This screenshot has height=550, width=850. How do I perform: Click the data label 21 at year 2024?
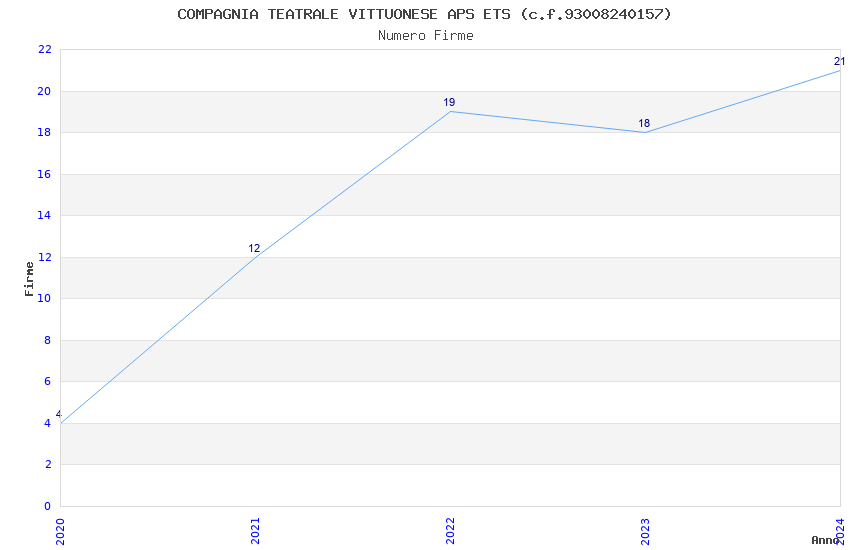839,61
